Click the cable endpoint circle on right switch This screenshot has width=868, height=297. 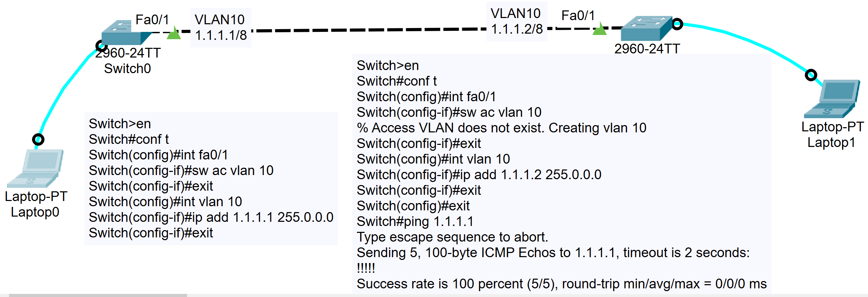coord(677,24)
